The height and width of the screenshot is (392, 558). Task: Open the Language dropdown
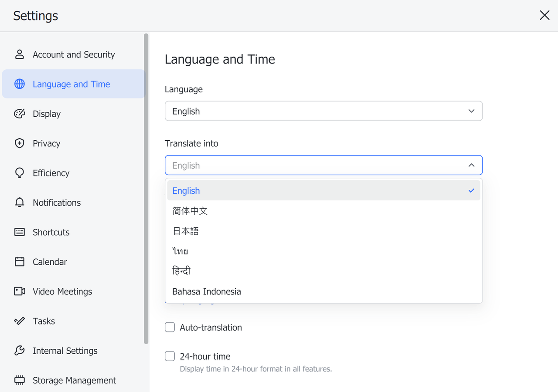point(323,111)
